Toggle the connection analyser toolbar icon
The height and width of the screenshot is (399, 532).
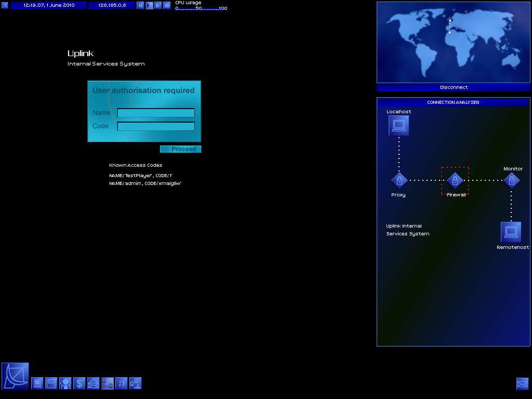click(107, 383)
